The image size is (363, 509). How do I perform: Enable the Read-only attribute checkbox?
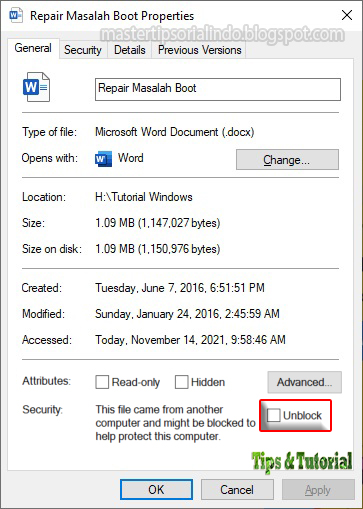tap(102, 382)
